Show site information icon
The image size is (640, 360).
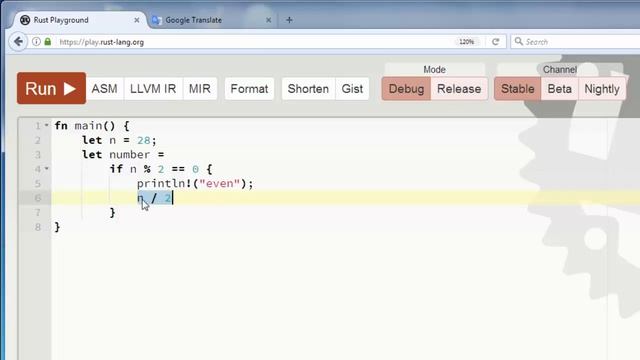click(x=36, y=42)
